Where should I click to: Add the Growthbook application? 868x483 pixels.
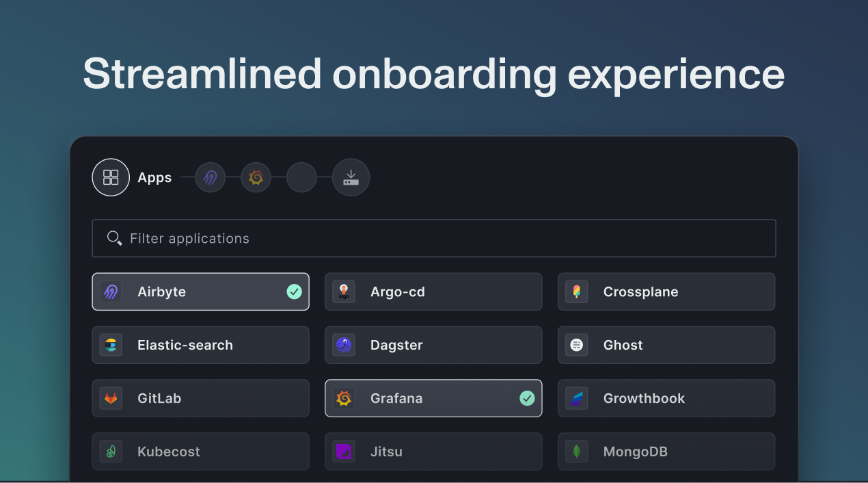[x=666, y=398]
